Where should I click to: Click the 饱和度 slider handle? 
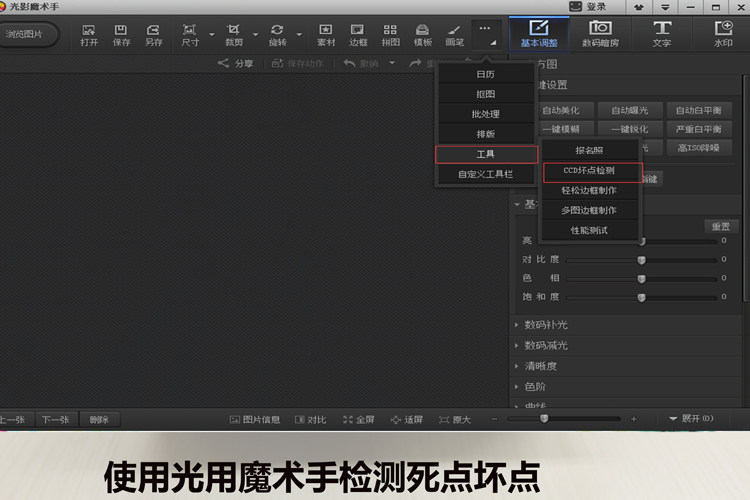pyautogui.click(x=641, y=297)
